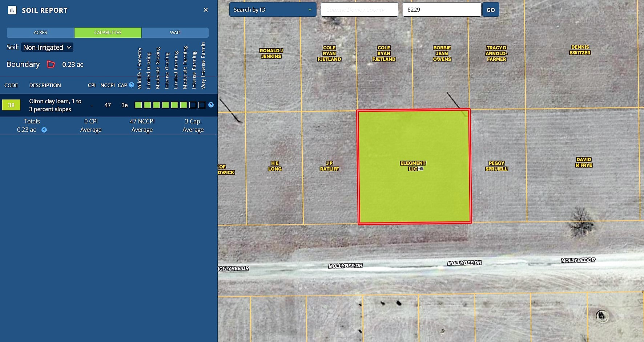Click the Wildlife / Forestry capability box
This screenshot has height=342, width=644.
[x=138, y=105]
